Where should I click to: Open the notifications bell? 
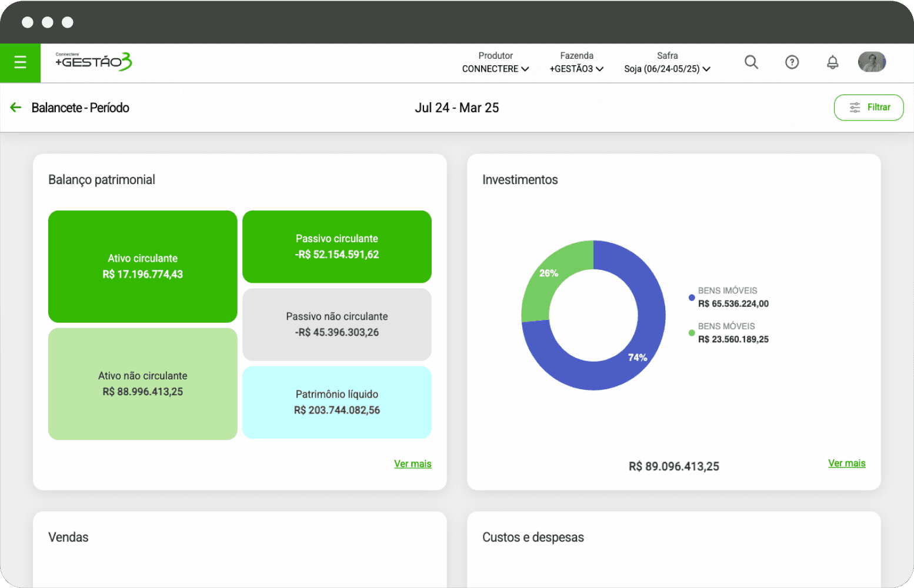tap(832, 62)
